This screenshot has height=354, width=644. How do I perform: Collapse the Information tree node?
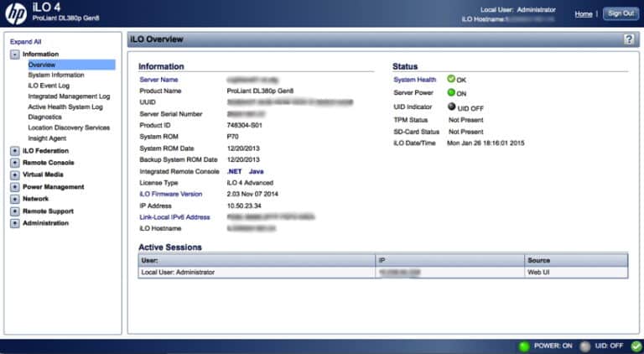tap(15, 55)
